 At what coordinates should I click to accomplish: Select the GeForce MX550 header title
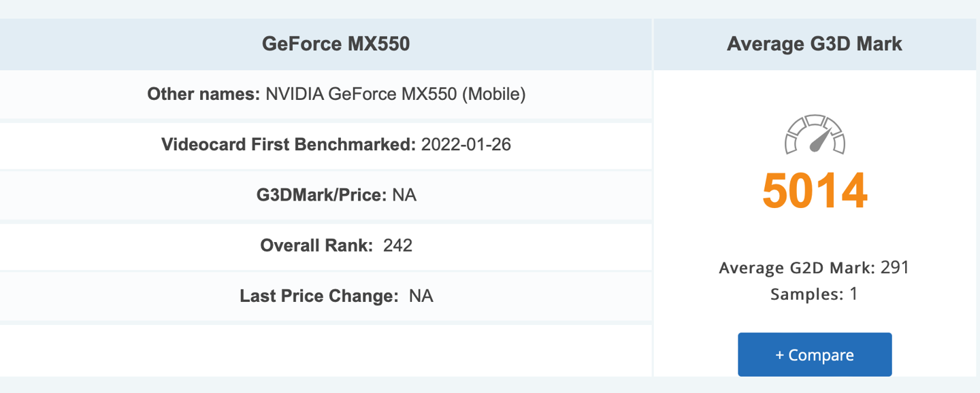[x=336, y=44]
